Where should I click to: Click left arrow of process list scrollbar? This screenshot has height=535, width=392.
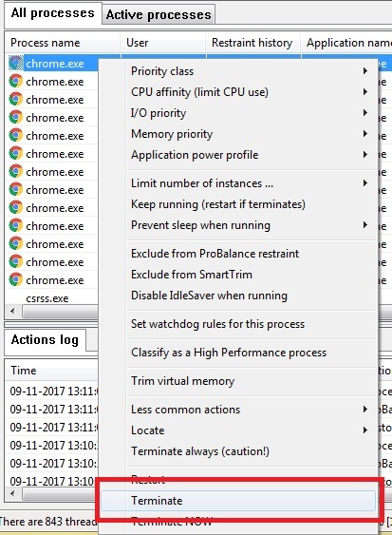(x=13, y=311)
